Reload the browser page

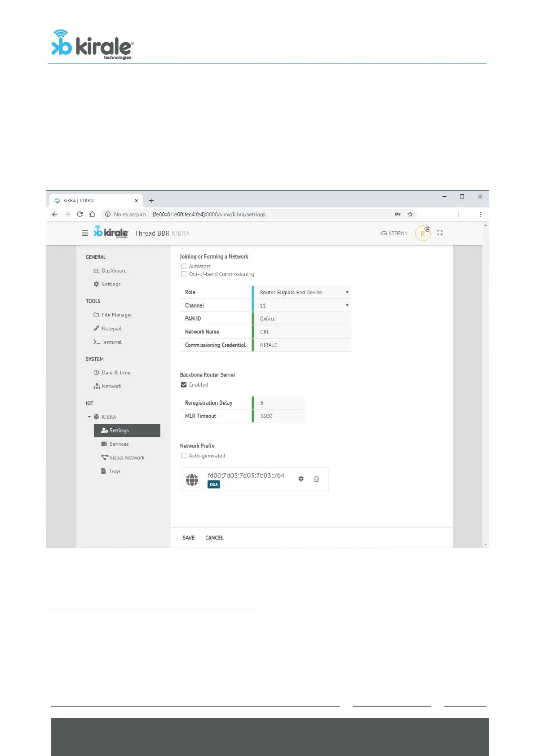(80, 214)
